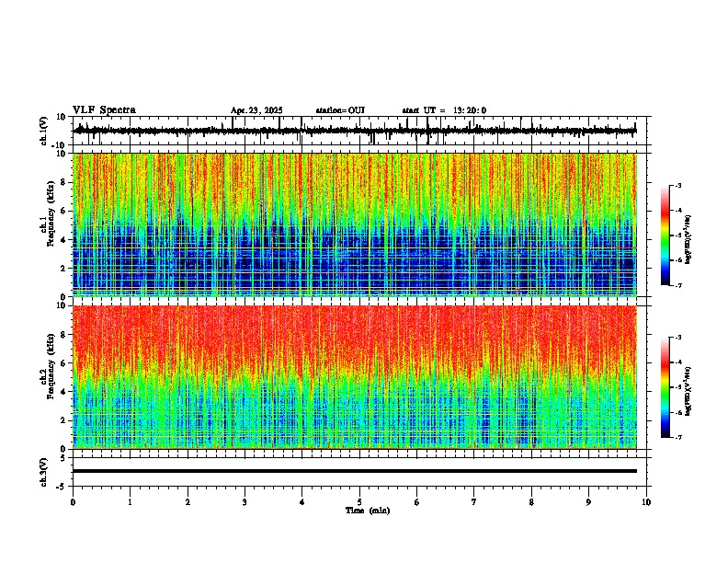Click the "ch.3(V)" axis label

pyautogui.click(x=44, y=472)
